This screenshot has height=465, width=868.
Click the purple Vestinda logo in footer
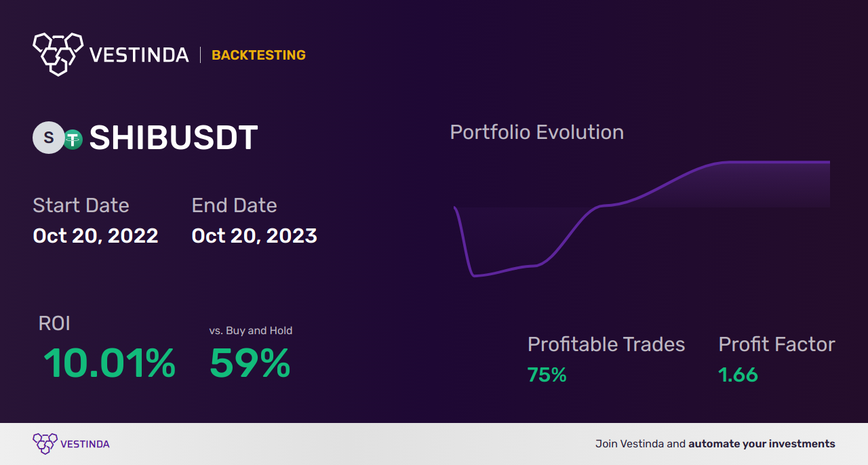(x=45, y=444)
